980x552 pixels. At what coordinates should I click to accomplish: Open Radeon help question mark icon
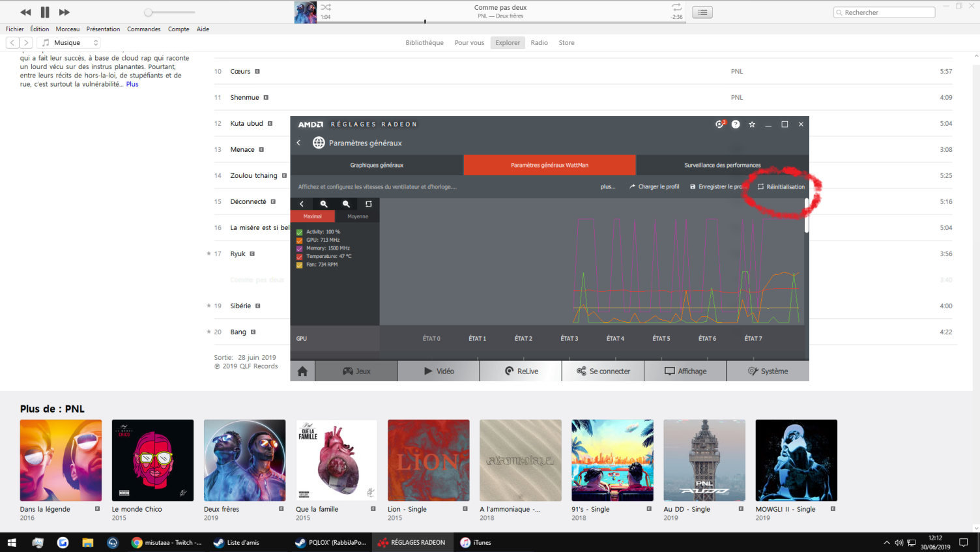tap(736, 124)
